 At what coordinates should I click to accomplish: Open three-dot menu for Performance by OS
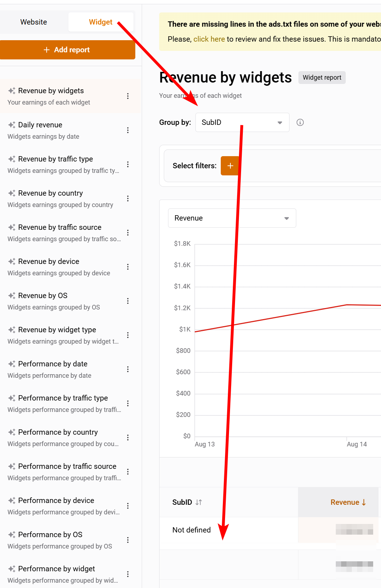coord(128,540)
